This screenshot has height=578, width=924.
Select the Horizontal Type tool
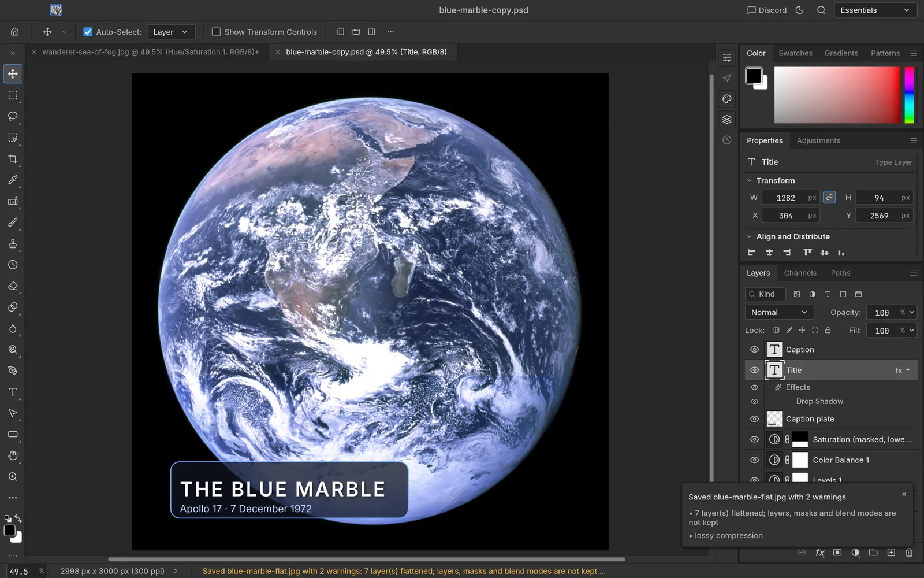(x=13, y=392)
